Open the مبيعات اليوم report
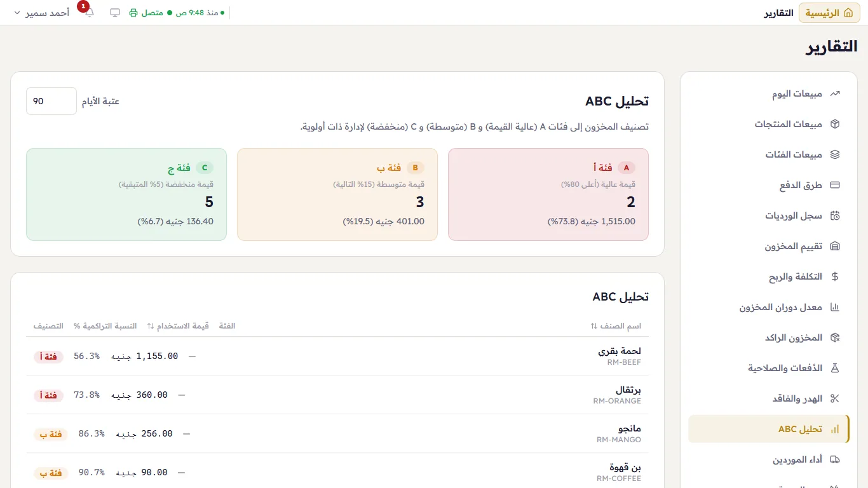 click(x=769, y=93)
